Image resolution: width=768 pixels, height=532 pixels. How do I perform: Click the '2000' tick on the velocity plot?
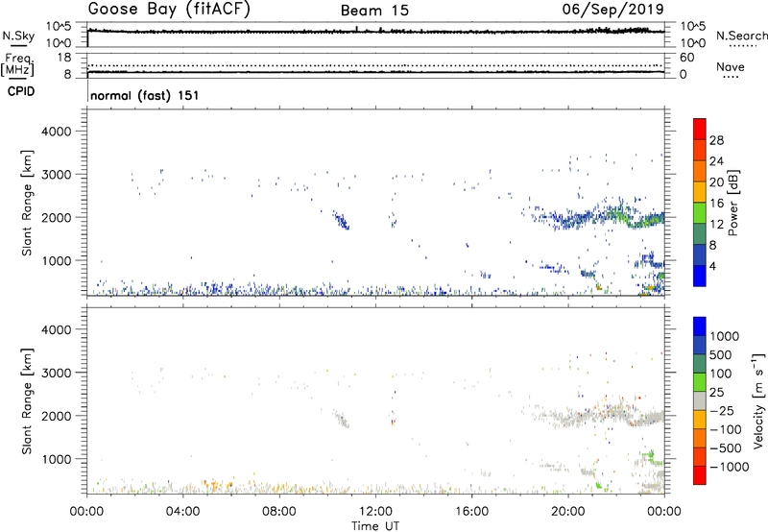[x=57, y=416]
